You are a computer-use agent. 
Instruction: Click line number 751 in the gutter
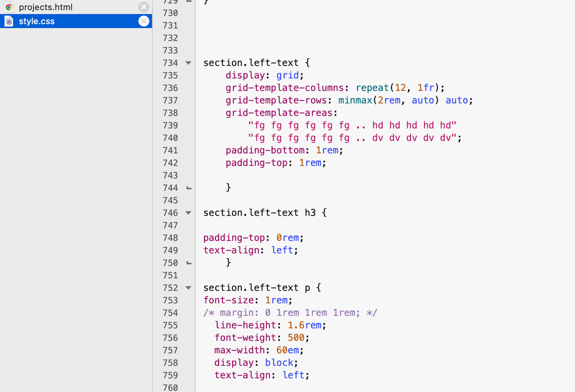click(x=170, y=275)
